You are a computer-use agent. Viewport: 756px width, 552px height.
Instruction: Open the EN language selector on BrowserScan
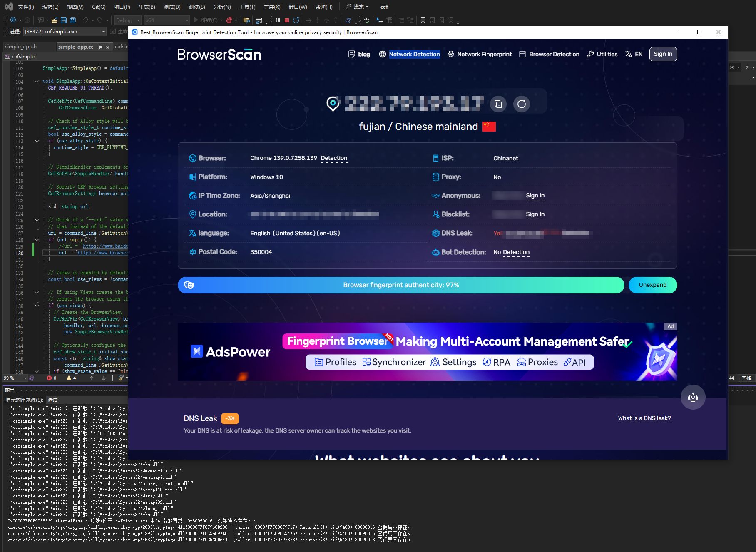tap(634, 54)
